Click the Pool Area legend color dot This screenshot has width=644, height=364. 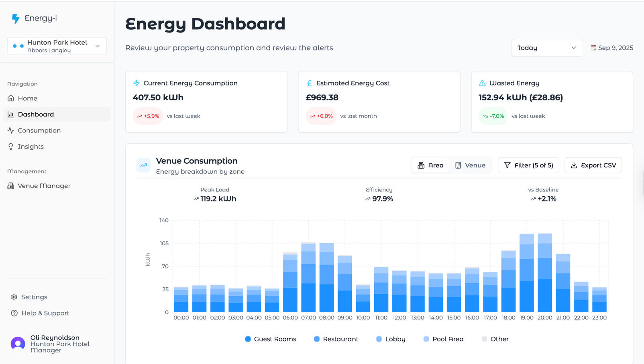(426, 339)
